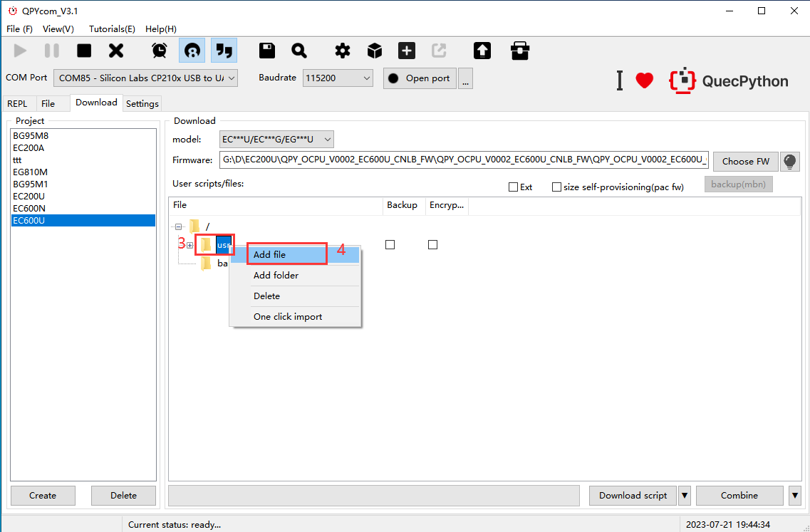
Task: Open settings with the gear icon
Action: click(x=343, y=51)
